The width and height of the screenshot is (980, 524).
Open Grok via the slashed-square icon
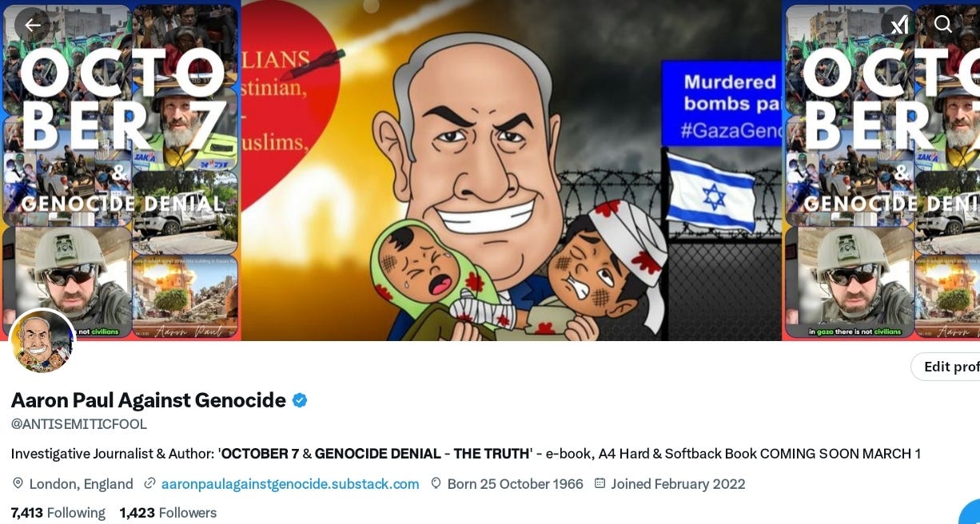click(x=898, y=25)
